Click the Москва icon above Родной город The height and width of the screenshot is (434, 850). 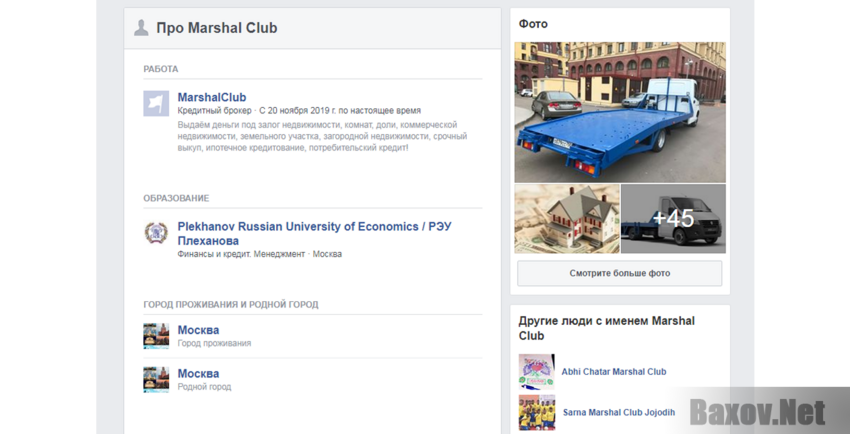[x=156, y=379]
